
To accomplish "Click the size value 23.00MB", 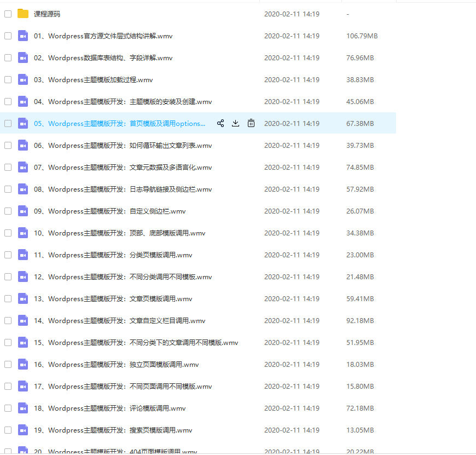I will tap(360, 255).
